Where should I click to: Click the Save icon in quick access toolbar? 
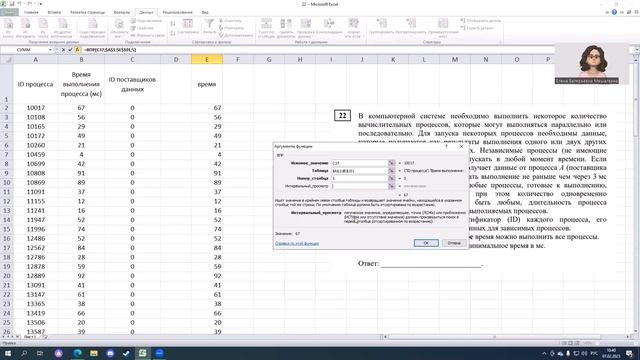[x=12, y=4]
